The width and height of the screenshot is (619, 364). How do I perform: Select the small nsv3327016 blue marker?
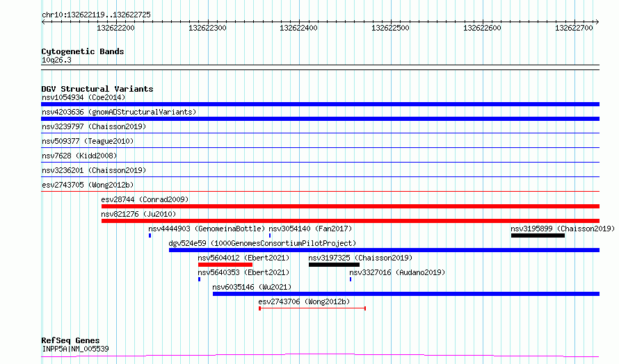[x=351, y=279]
